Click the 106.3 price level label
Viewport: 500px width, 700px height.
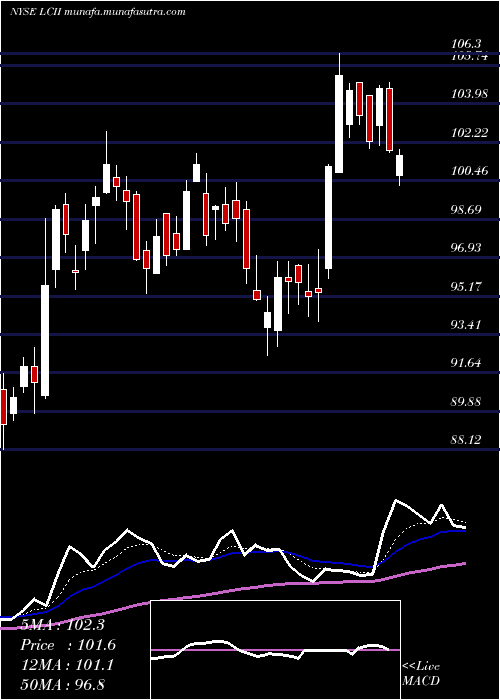[466, 44]
